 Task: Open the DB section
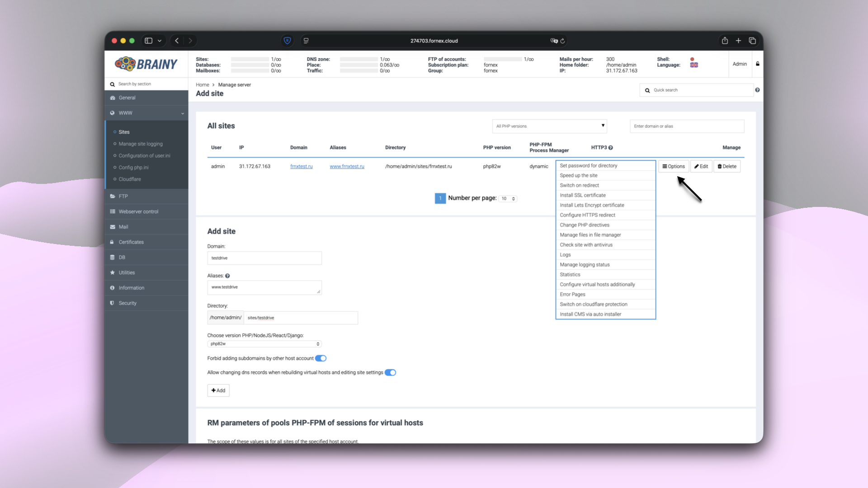121,257
